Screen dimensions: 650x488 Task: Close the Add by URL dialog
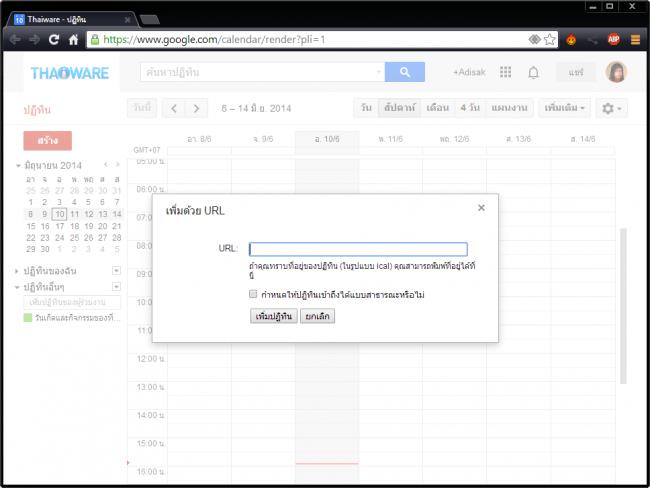[481, 208]
